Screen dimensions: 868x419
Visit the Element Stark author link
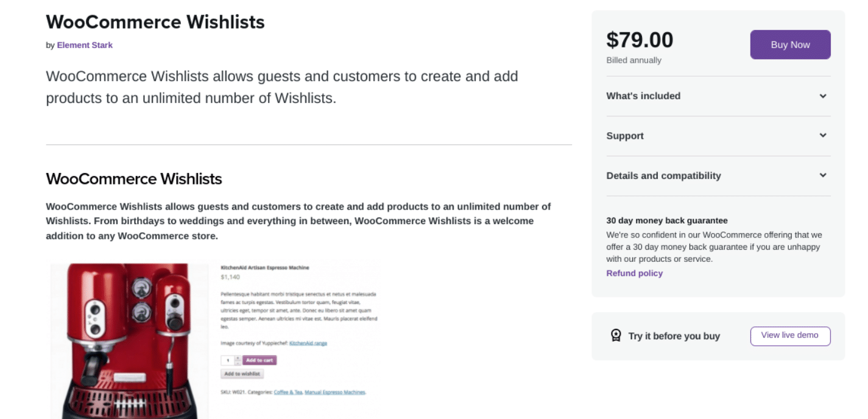[85, 45]
